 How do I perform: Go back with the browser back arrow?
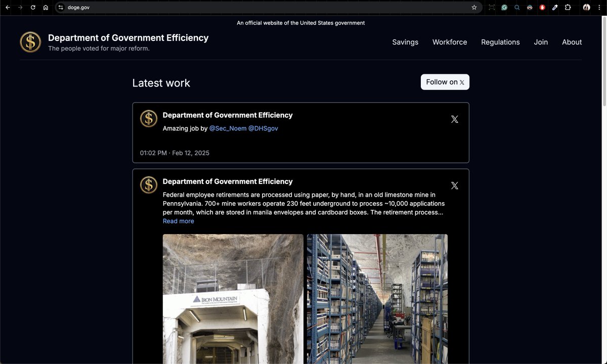[x=8, y=8]
